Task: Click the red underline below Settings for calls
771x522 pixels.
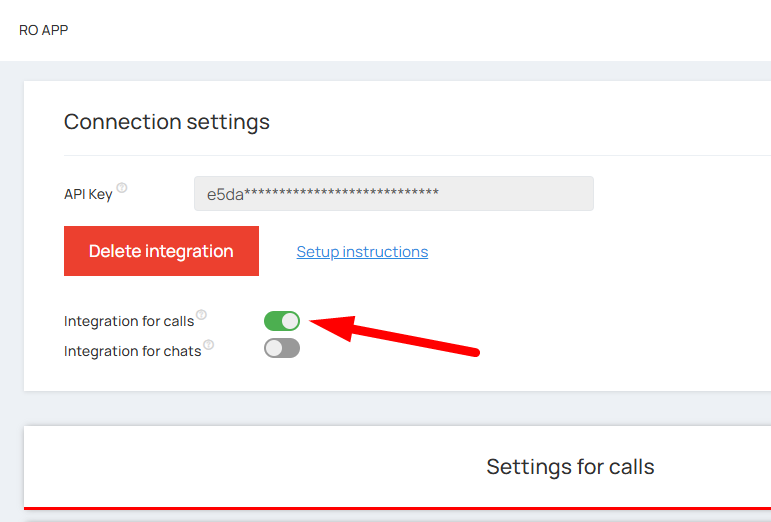Action: coord(400,508)
